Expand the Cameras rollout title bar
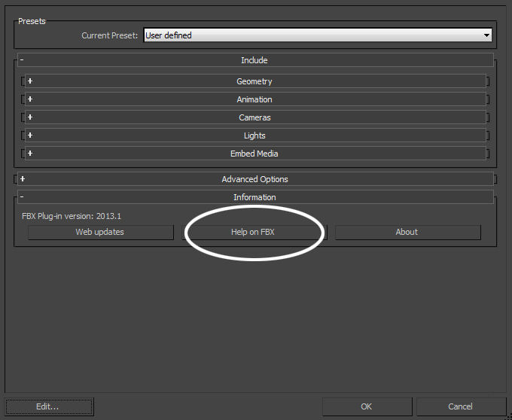The image size is (512, 420). click(254, 117)
